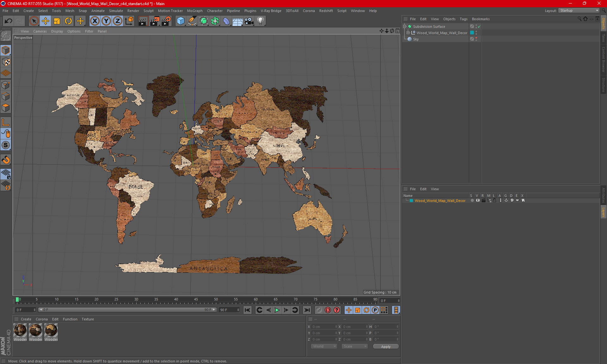Viewport: 607px width, 364px height.
Task: Render the active view
Action: tap(143, 21)
